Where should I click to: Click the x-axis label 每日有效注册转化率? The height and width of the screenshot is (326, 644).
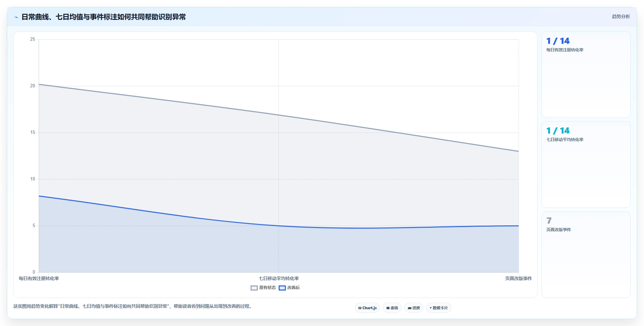pyautogui.click(x=39, y=278)
